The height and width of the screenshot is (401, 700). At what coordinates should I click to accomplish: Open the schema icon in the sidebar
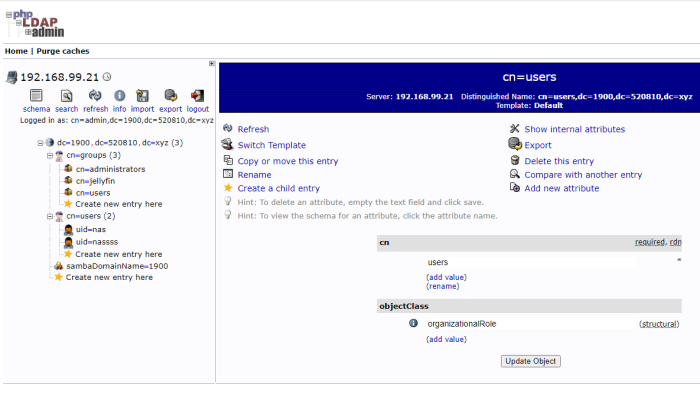tap(36, 96)
